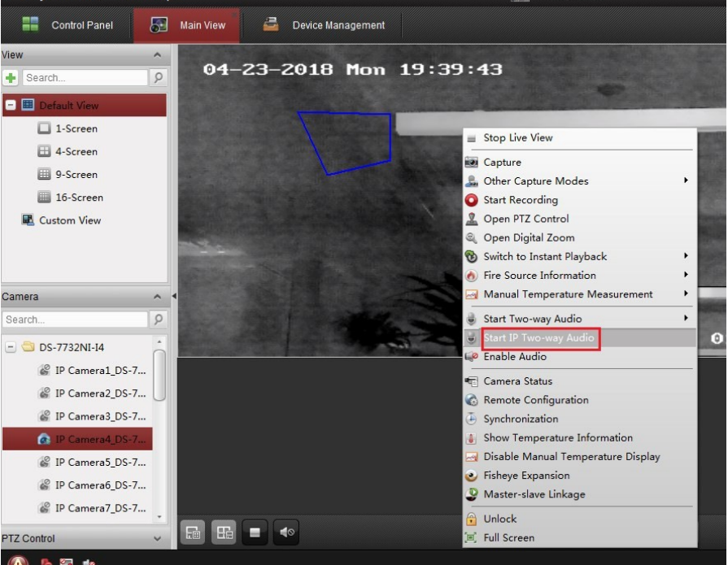Image resolution: width=728 pixels, height=565 pixels.
Task: Click the Capture camera icon in context menu
Action: tap(471, 163)
